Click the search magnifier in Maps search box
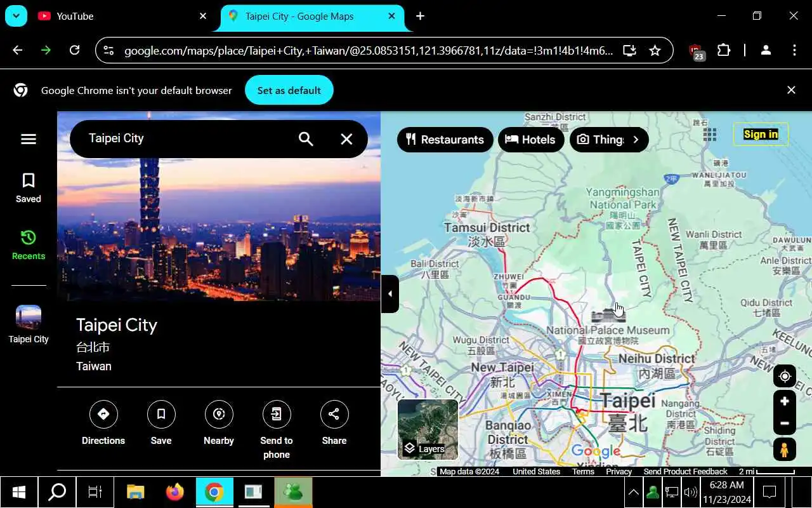812x508 pixels. pos(306,139)
